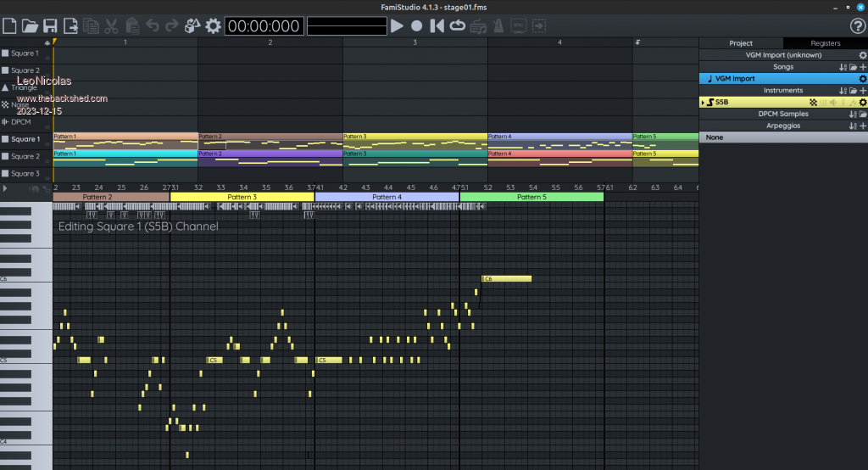Toggle the Triangle channel icon
The width and height of the screenshot is (868, 470).
click(5, 87)
